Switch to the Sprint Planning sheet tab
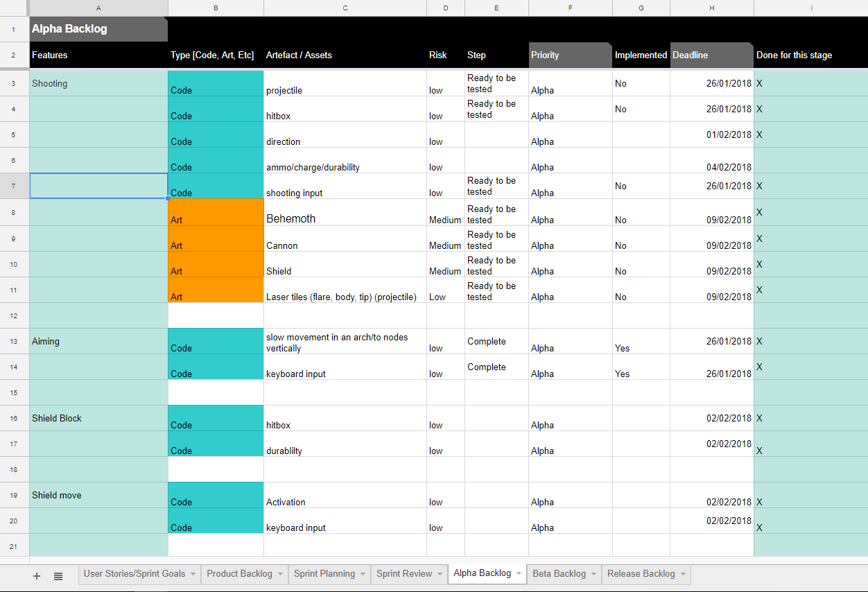868x592 pixels. pos(324,574)
